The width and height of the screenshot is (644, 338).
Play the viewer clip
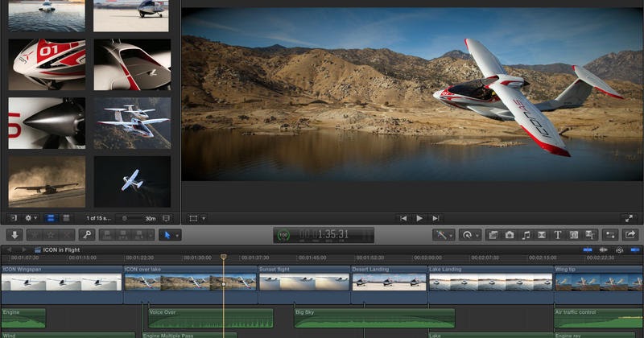[419, 218]
